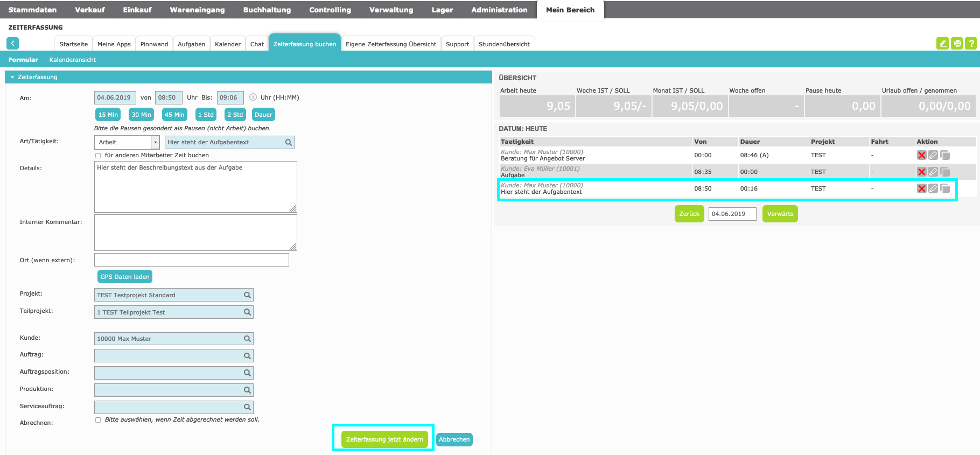980x455 pixels.
Task: Open the Arbeit activity type dropdown
Action: point(155,142)
